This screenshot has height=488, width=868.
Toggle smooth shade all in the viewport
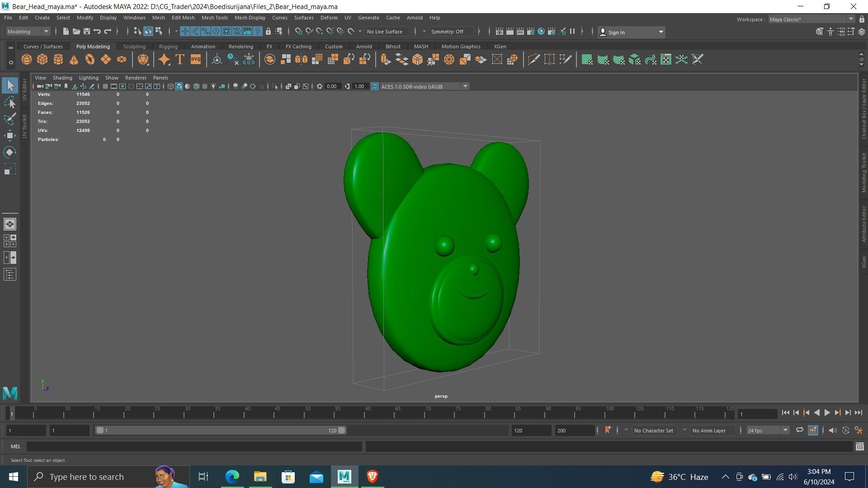pyautogui.click(x=179, y=86)
